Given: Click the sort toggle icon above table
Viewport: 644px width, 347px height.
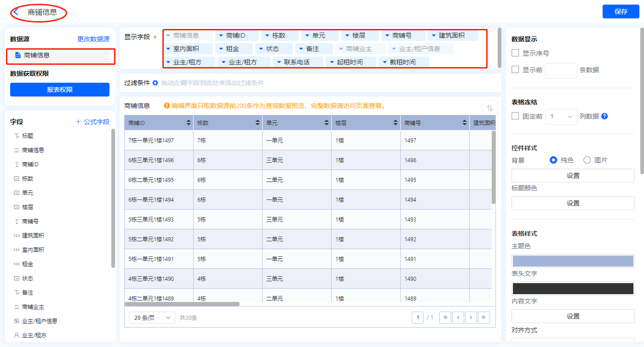Looking at the screenshot, I should tap(489, 108).
